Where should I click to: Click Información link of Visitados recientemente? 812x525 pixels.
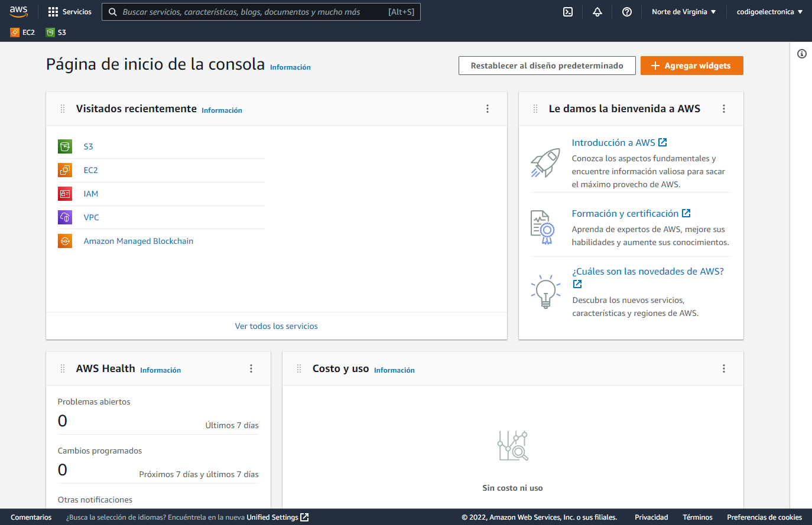pyautogui.click(x=222, y=110)
